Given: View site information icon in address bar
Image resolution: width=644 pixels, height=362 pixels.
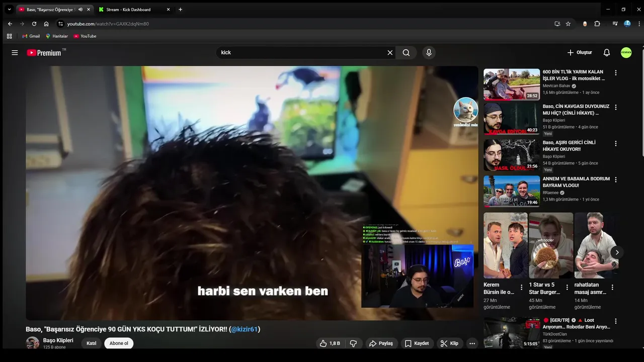Looking at the screenshot, I should (x=61, y=24).
